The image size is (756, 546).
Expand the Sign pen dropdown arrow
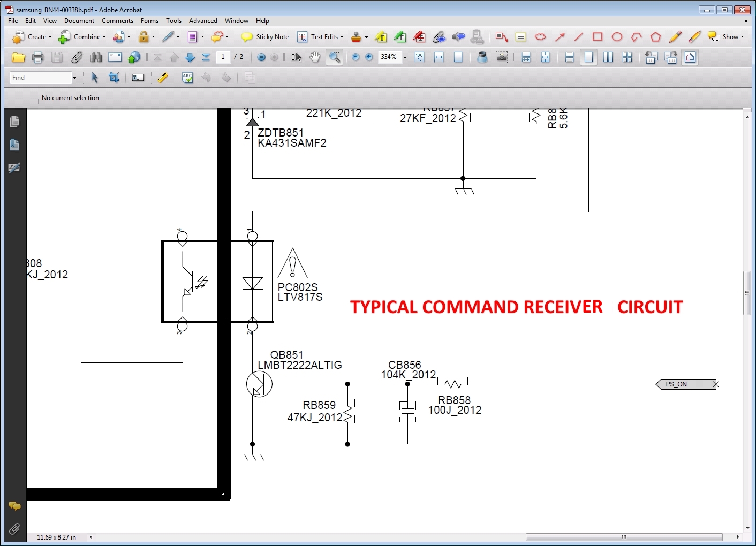(178, 37)
